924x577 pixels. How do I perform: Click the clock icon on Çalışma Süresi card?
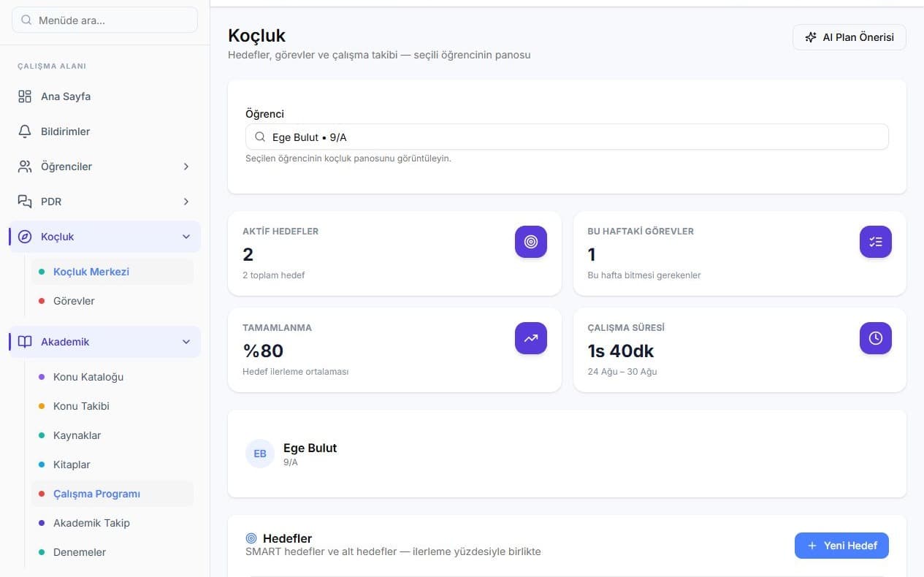point(876,338)
